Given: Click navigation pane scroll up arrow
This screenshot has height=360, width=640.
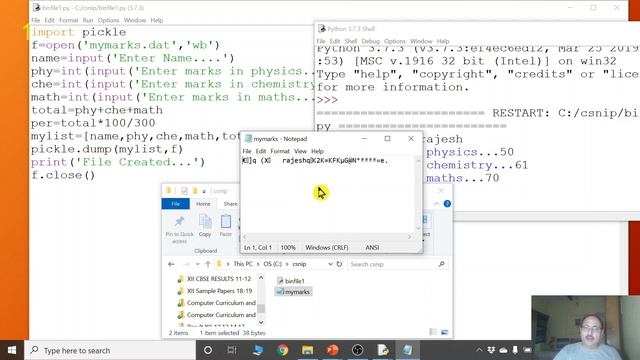Looking at the screenshot, I should click(x=261, y=278).
